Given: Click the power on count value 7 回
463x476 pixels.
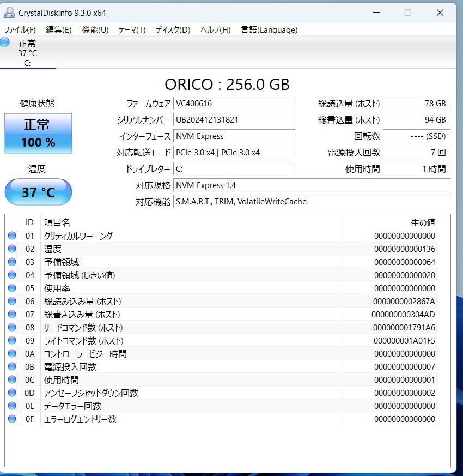Looking at the screenshot, I should click(x=417, y=153).
